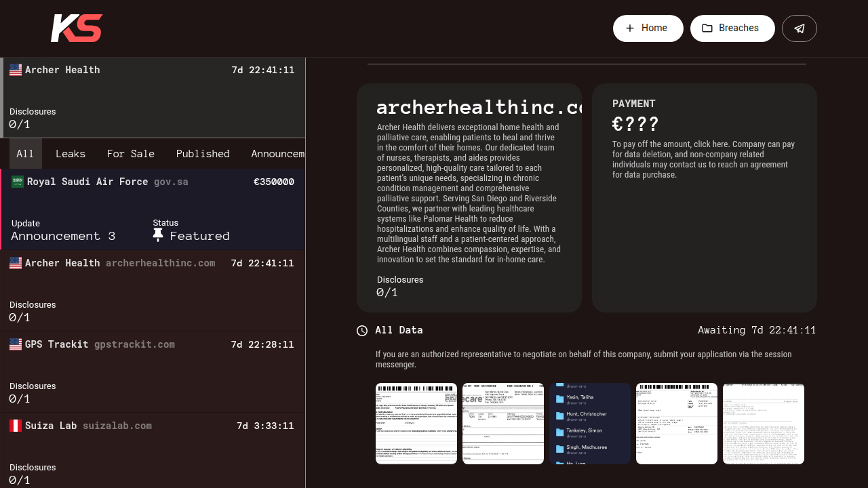Click the payment instructions text
868x488 pixels.
(704, 159)
